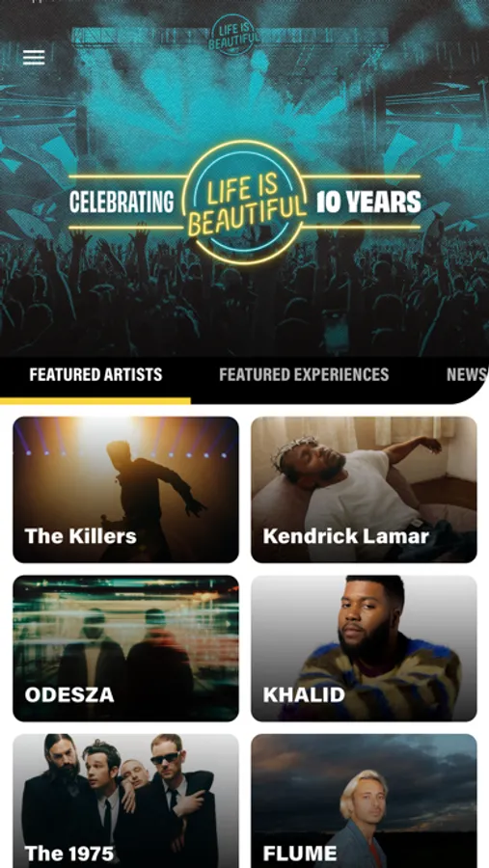The height and width of the screenshot is (868, 489).
Task: Select the Featured Artists tab
Action: [x=95, y=375]
